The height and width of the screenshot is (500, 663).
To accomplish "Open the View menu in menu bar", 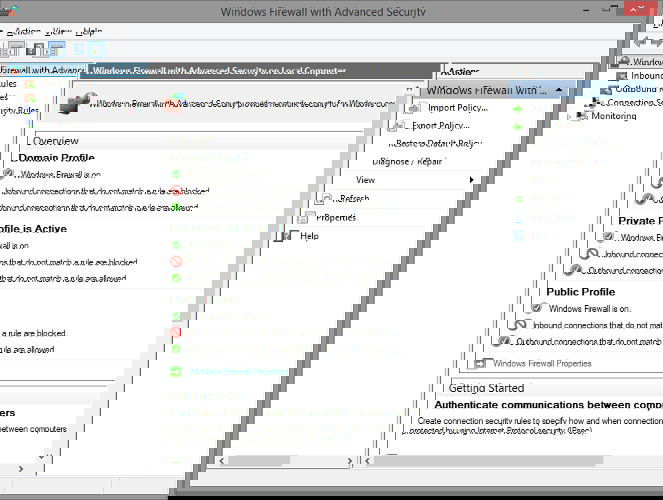I will [x=59, y=32].
